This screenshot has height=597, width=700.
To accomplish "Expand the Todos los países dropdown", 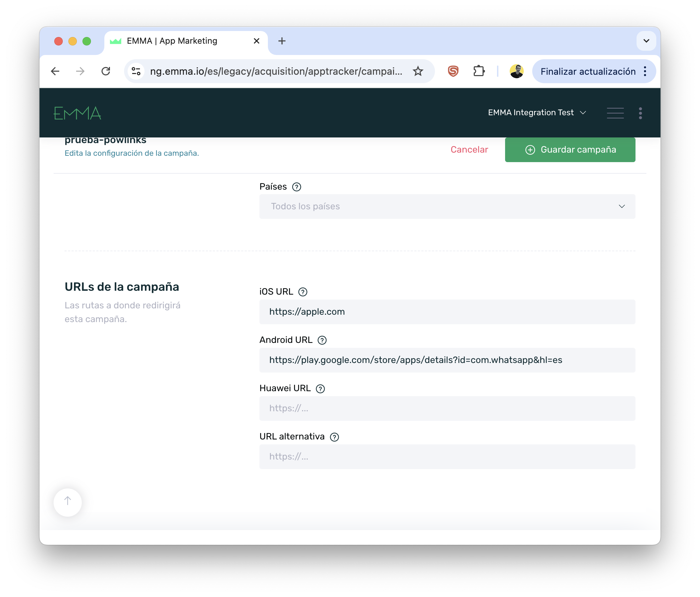I will 447,207.
